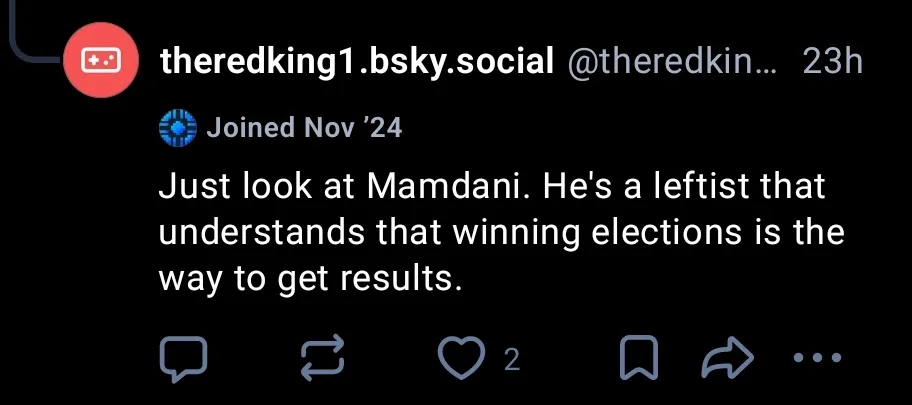Click the Joined Nov '24 label

304,128
